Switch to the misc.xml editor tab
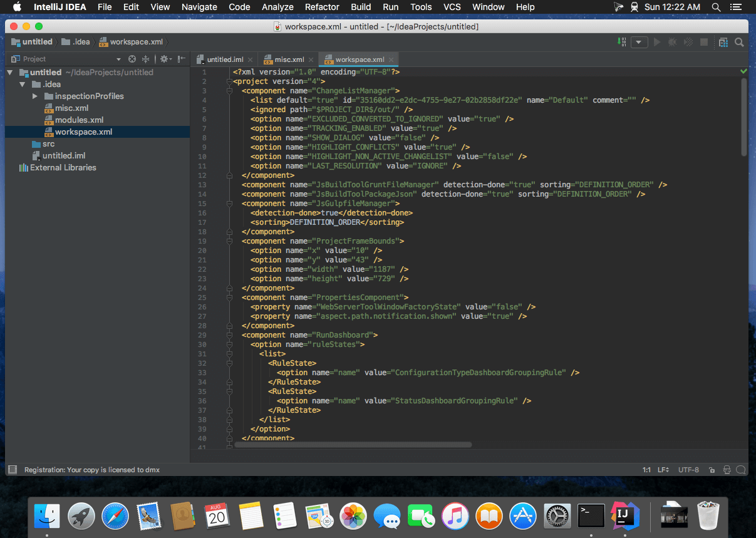This screenshot has width=756, height=538. pyautogui.click(x=289, y=59)
